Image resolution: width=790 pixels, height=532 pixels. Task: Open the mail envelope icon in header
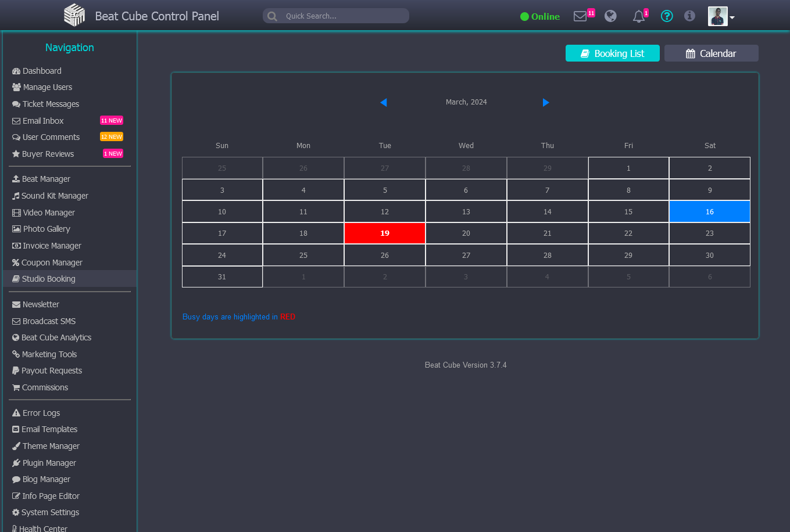click(580, 16)
